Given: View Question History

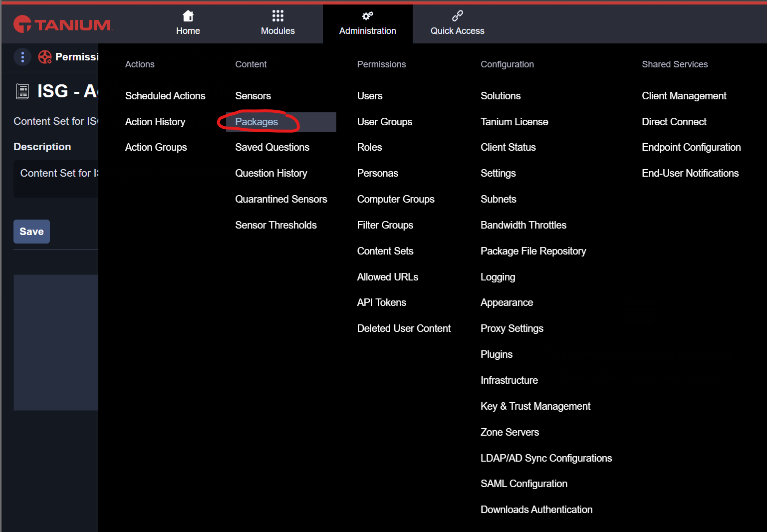Looking at the screenshot, I should (271, 173).
